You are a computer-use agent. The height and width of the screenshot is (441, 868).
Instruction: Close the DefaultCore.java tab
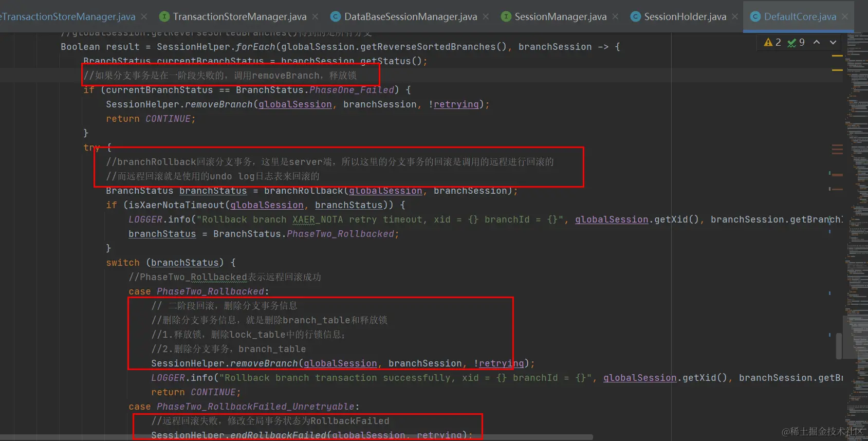[844, 16]
